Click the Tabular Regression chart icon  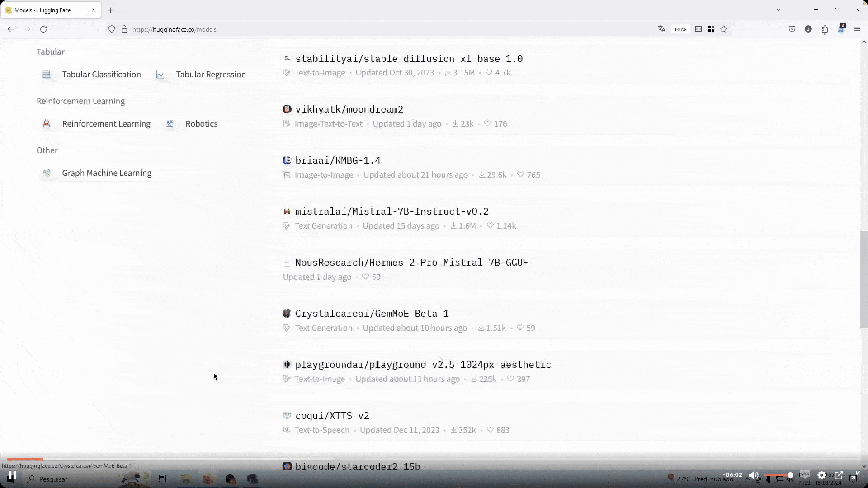160,75
